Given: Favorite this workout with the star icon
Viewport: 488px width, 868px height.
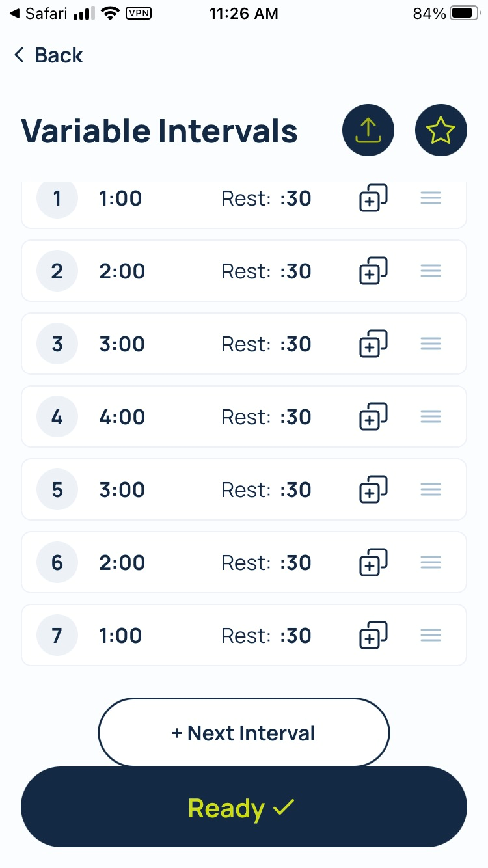Looking at the screenshot, I should click(441, 131).
